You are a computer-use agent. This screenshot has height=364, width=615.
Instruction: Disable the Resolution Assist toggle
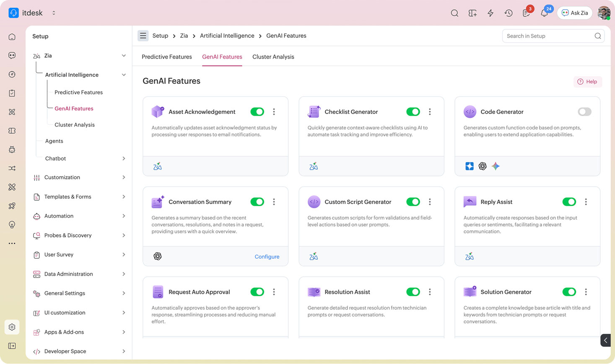click(x=413, y=292)
